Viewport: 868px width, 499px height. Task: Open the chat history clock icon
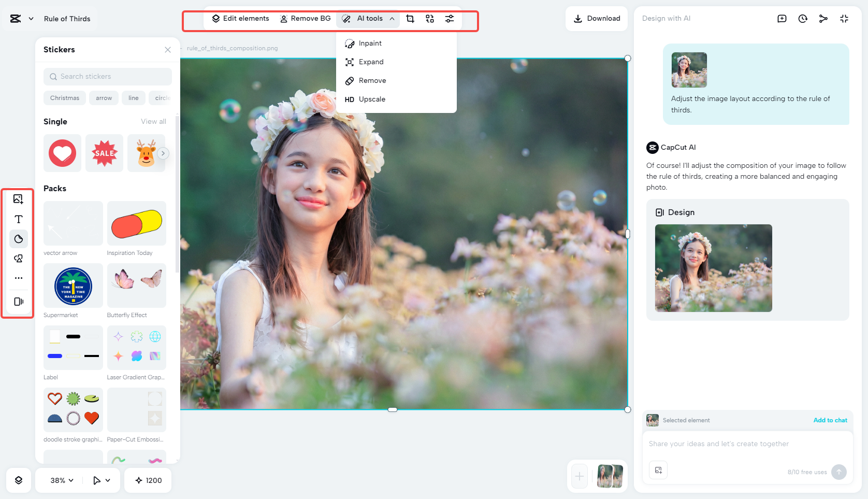tap(803, 19)
